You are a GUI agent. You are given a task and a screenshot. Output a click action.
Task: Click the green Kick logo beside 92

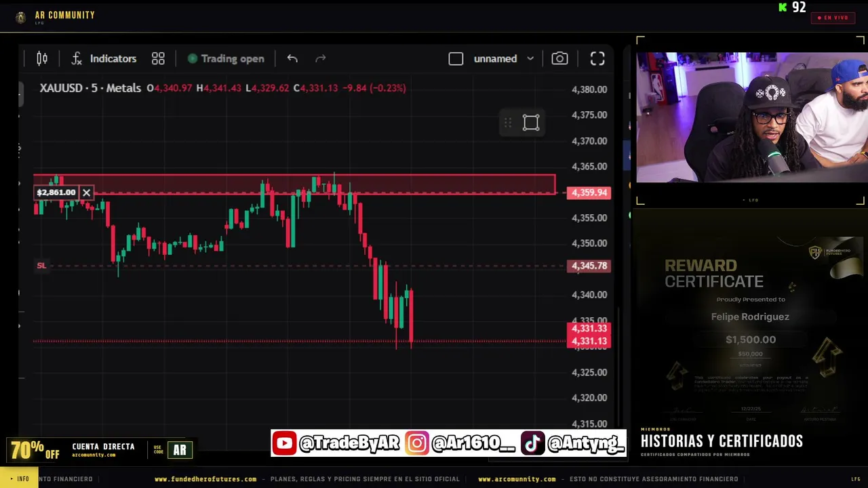coord(783,7)
